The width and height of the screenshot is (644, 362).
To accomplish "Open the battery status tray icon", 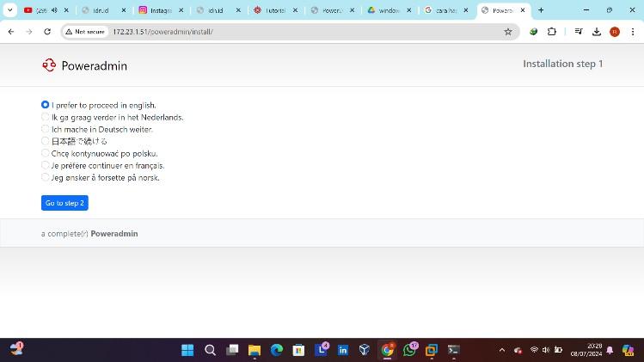I will point(558,350).
